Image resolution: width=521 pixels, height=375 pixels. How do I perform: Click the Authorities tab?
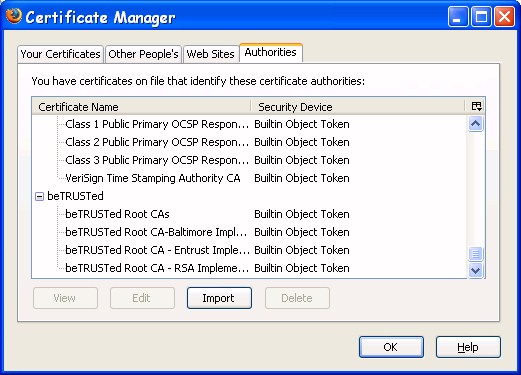(271, 52)
